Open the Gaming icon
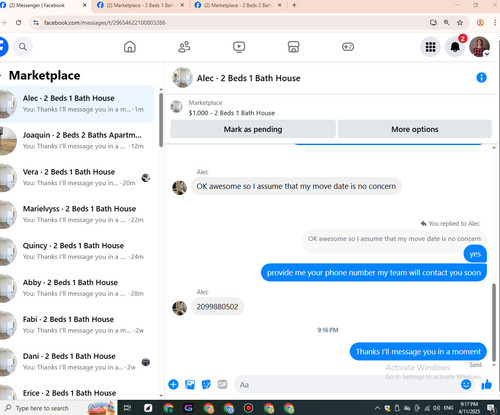This screenshot has width=500, height=415. click(x=348, y=47)
